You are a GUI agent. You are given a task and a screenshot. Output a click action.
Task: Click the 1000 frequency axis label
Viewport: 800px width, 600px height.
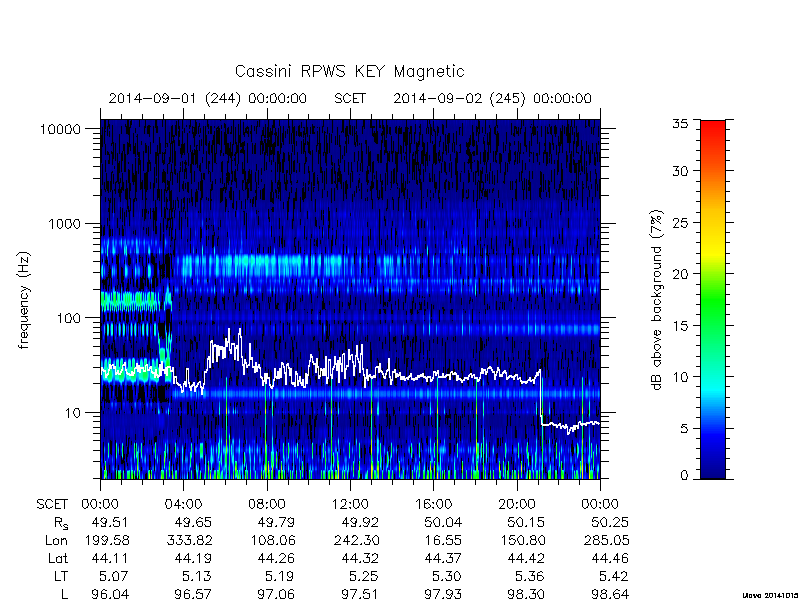(64, 223)
